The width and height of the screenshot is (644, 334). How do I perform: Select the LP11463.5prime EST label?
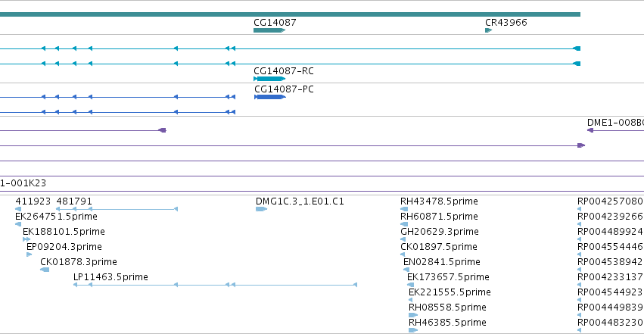coord(110,277)
